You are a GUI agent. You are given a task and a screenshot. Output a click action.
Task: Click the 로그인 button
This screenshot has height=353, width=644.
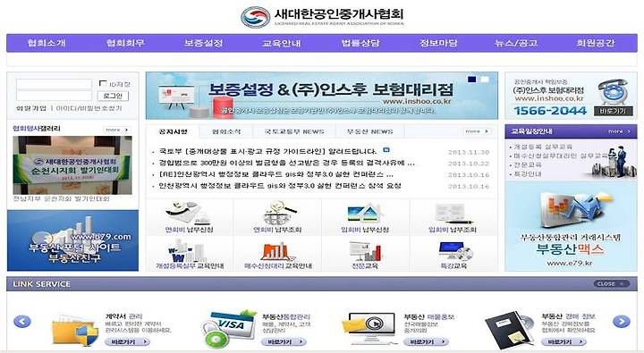click(x=113, y=96)
